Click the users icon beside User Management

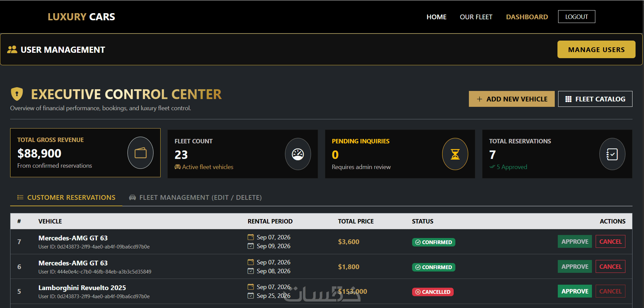[12, 49]
